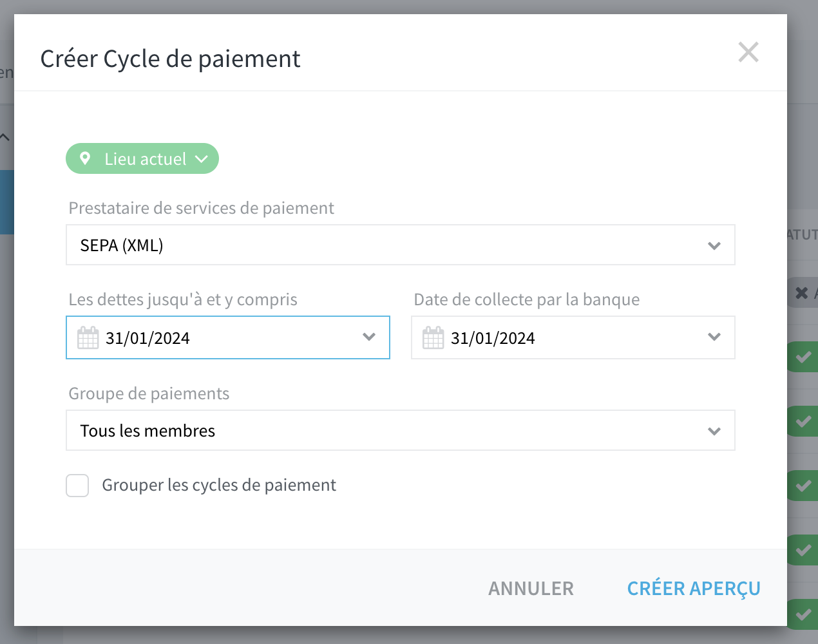Click the Créer Cycle de paiement title
818x644 pixels.
pyautogui.click(x=170, y=59)
